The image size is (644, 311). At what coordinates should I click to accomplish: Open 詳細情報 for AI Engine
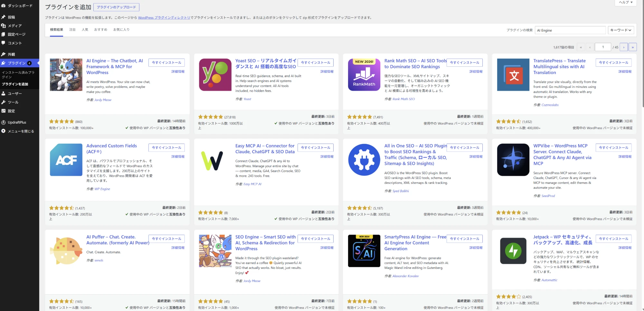coord(178,71)
